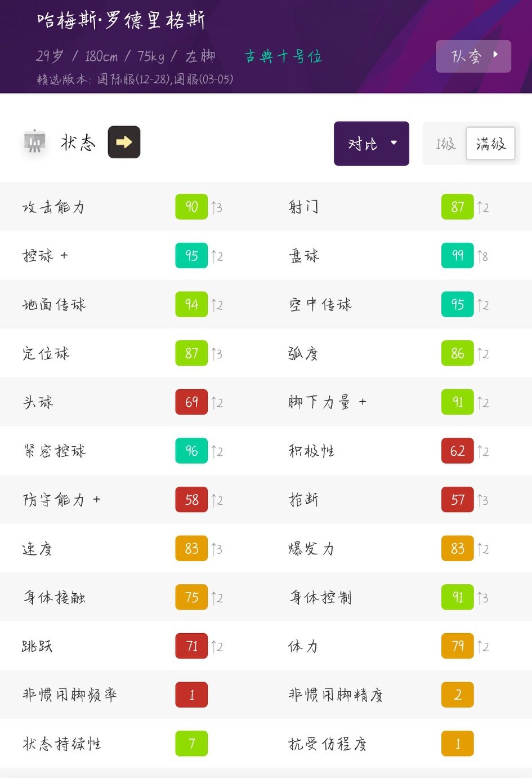532x778 pixels.
Task: Click the 精选版本 version info text
Action: [x=135, y=79]
